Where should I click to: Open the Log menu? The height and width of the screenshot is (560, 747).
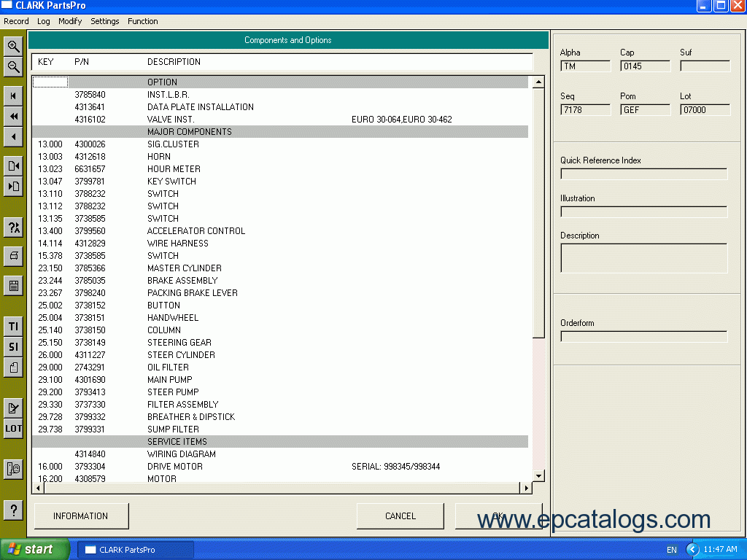[43, 21]
